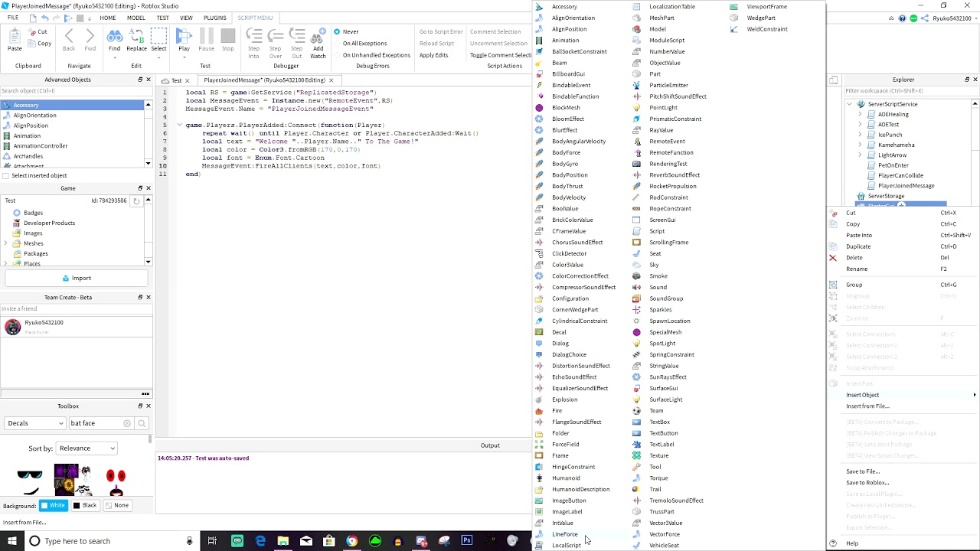Insert a Script object from list

coord(657,231)
